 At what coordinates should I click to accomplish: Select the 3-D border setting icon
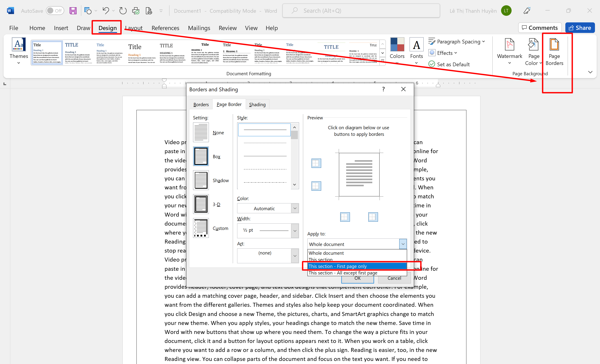coord(201,204)
